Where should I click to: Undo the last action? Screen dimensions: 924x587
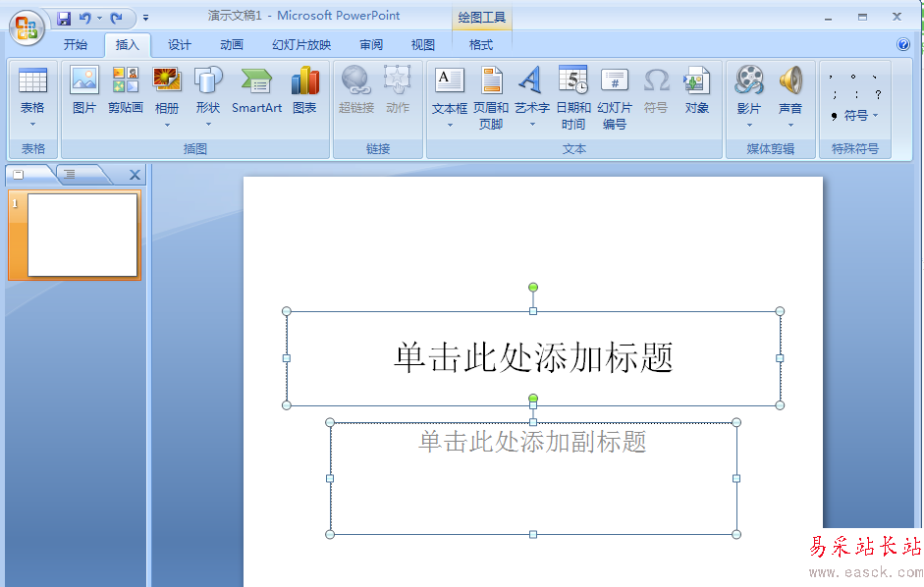85,19
